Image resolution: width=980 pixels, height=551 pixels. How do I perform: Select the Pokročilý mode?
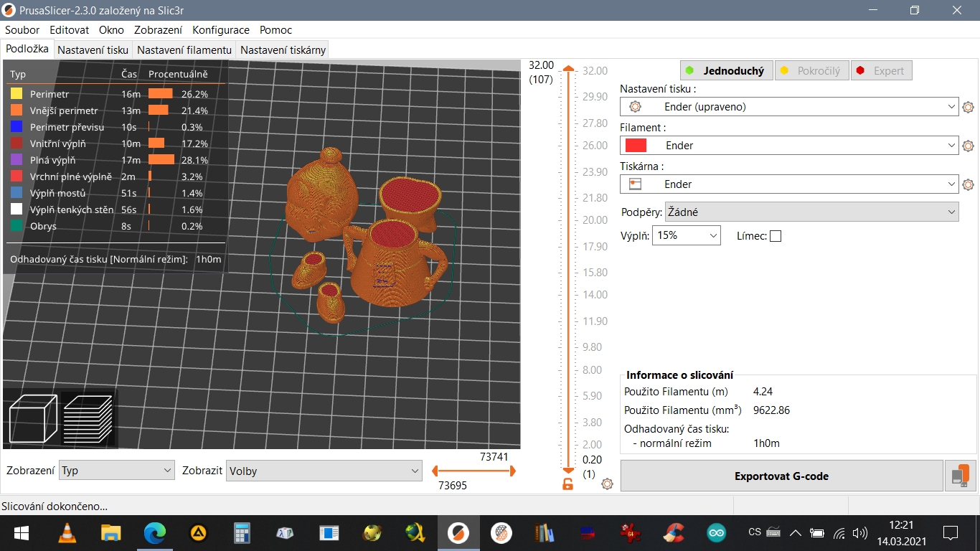click(x=811, y=71)
